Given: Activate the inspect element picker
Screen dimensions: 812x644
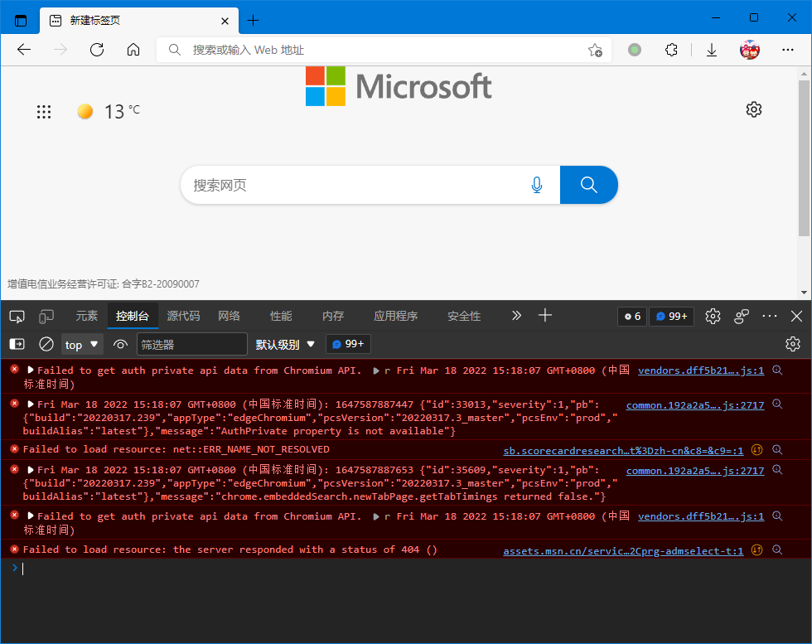Looking at the screenshot, I should (17, 316).
